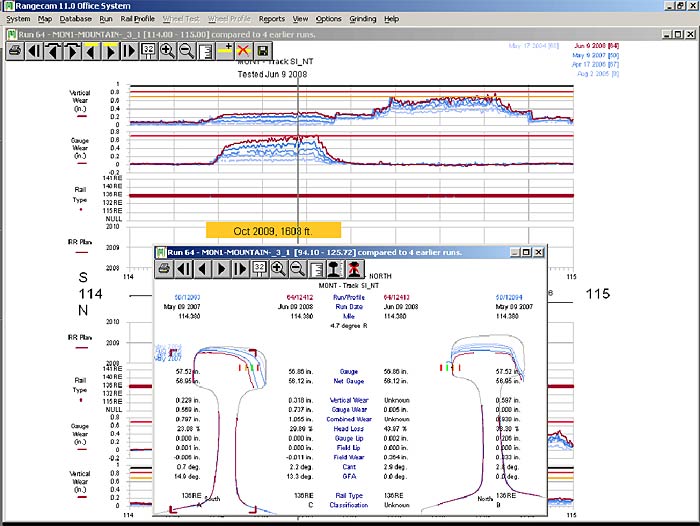The width and height of the screenshot is (700, 526).
Task: Open the System menu
Action: coord(18,19)
